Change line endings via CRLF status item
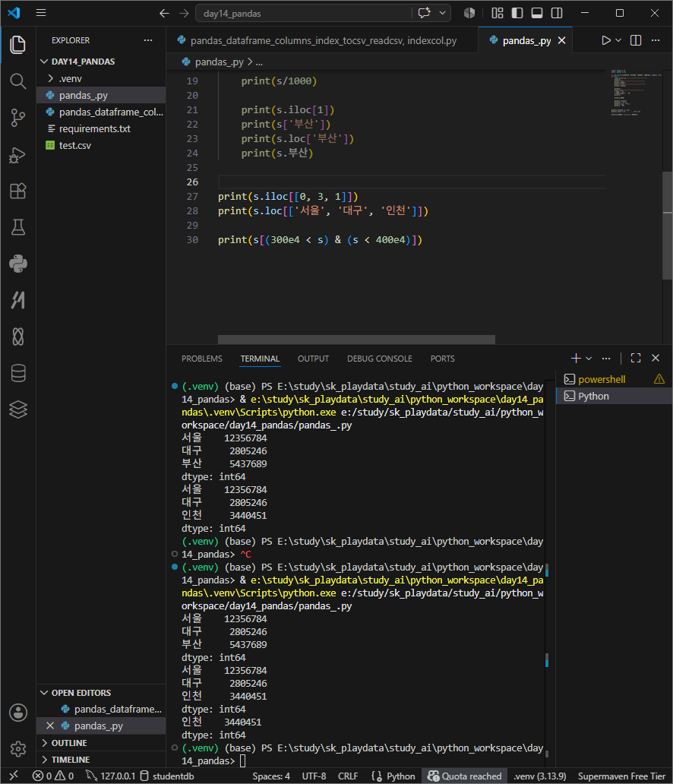673x784 pixels. (x=348, y=776)
